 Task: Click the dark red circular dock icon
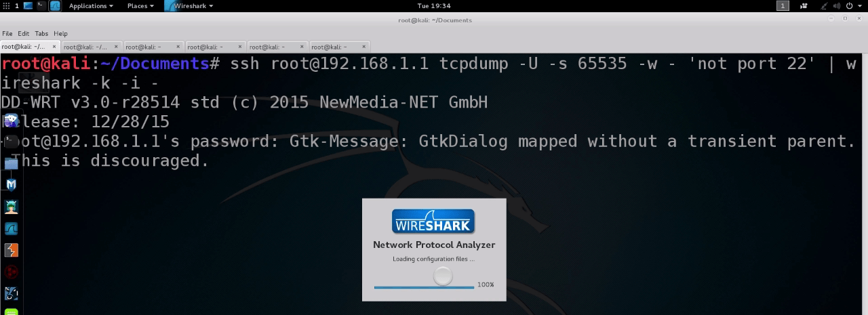[x=11, y=272]
